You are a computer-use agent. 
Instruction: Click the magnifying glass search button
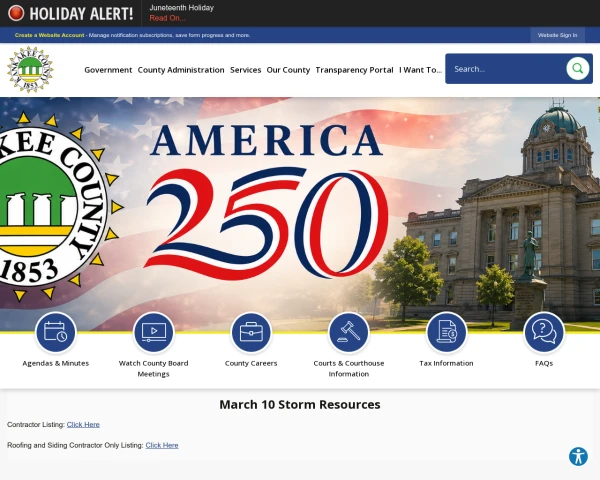pyautogui.click(x=577, y=69)
